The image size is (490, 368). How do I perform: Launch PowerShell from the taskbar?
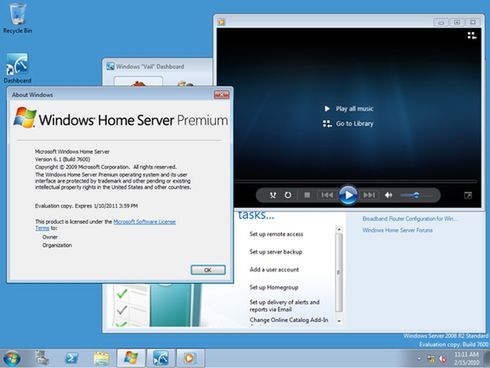coord(71,358)
